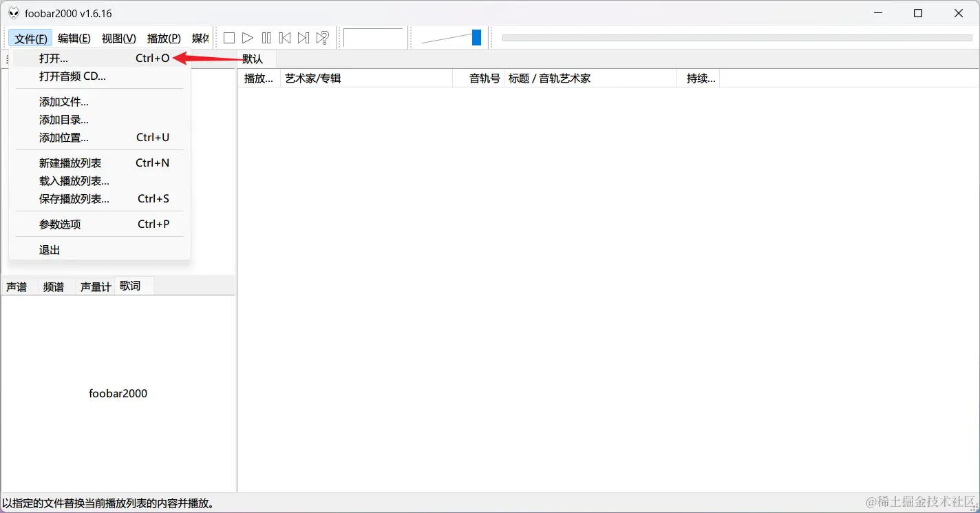The width and height of the screenshot is (980, 513).
Task: Go to previous track button
Action: (x=285, y=38)
